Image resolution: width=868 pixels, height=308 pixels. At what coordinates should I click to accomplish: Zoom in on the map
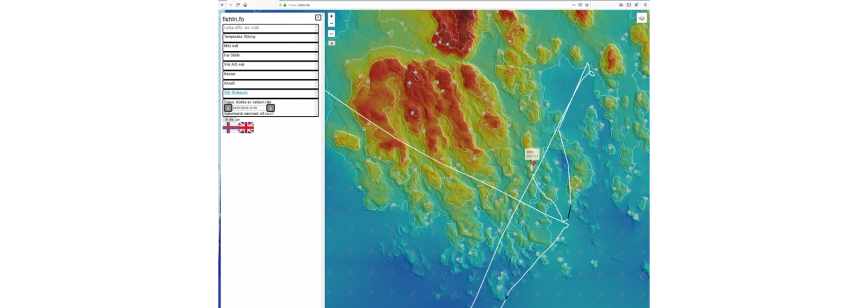(x=331, y=16)
